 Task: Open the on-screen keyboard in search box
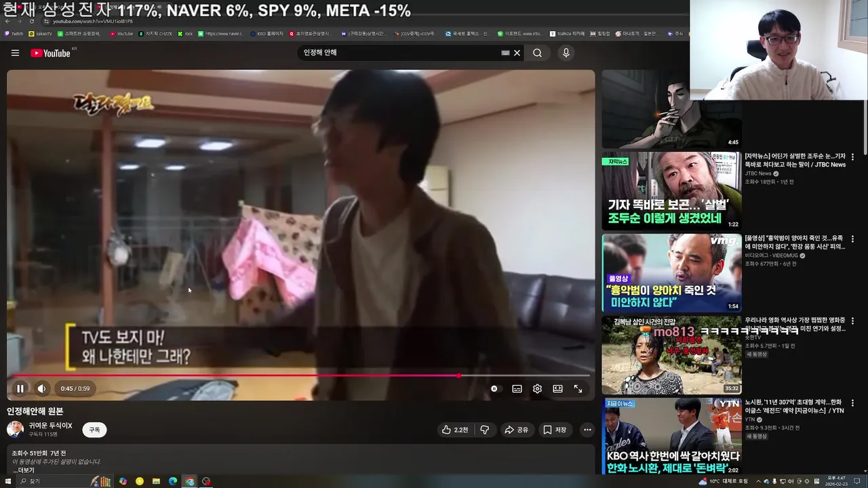tap(505, 53)
